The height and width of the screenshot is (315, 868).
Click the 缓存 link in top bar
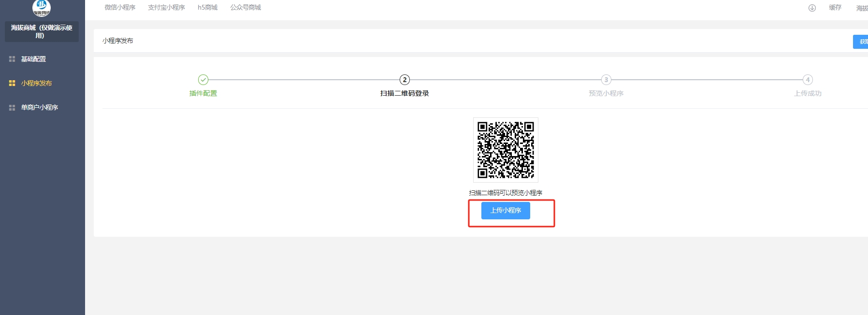(x=835, y=8)
